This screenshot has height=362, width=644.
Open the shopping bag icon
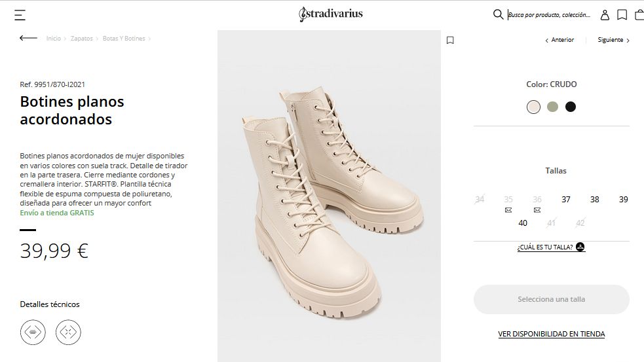click(639, 14)
